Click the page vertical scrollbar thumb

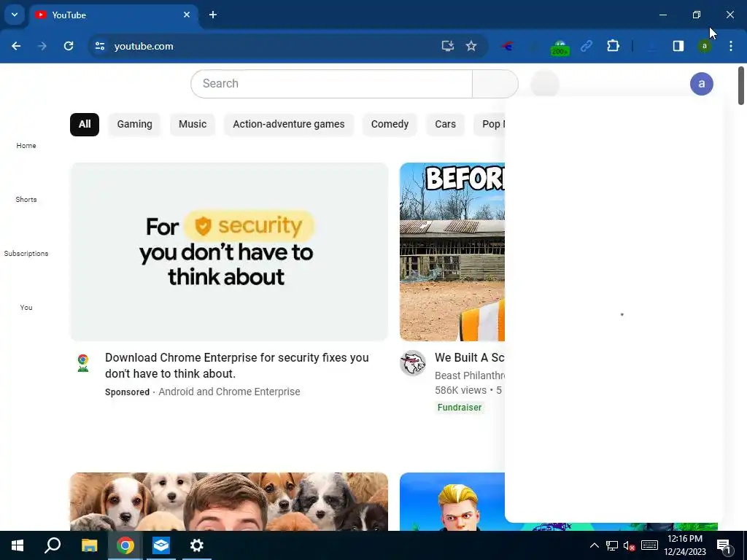tap(741, 86)
